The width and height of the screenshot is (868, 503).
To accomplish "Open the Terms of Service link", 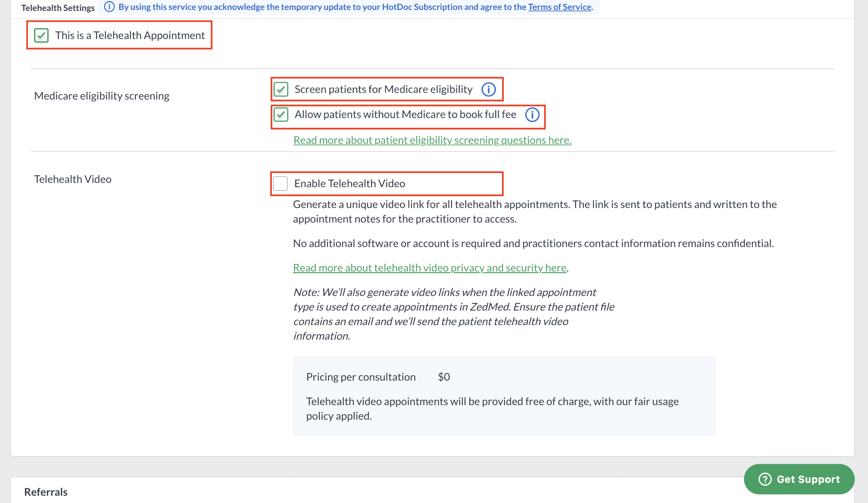I will [559, 7].
